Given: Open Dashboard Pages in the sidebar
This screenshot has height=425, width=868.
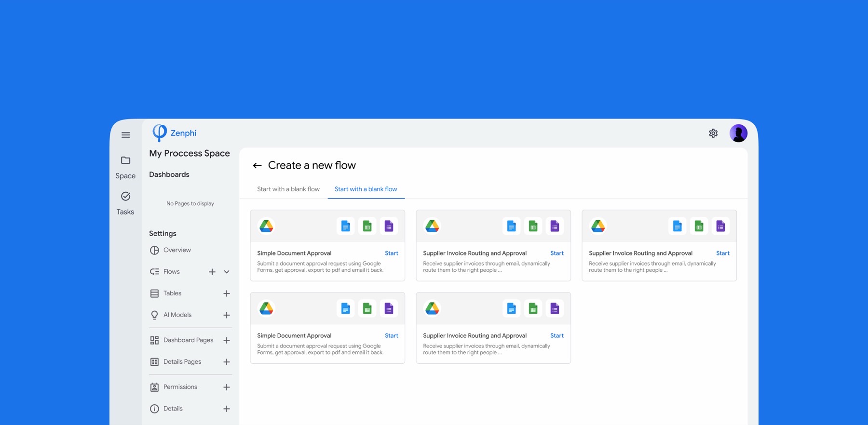Looking at the screenshot, I should pos(182,340).
